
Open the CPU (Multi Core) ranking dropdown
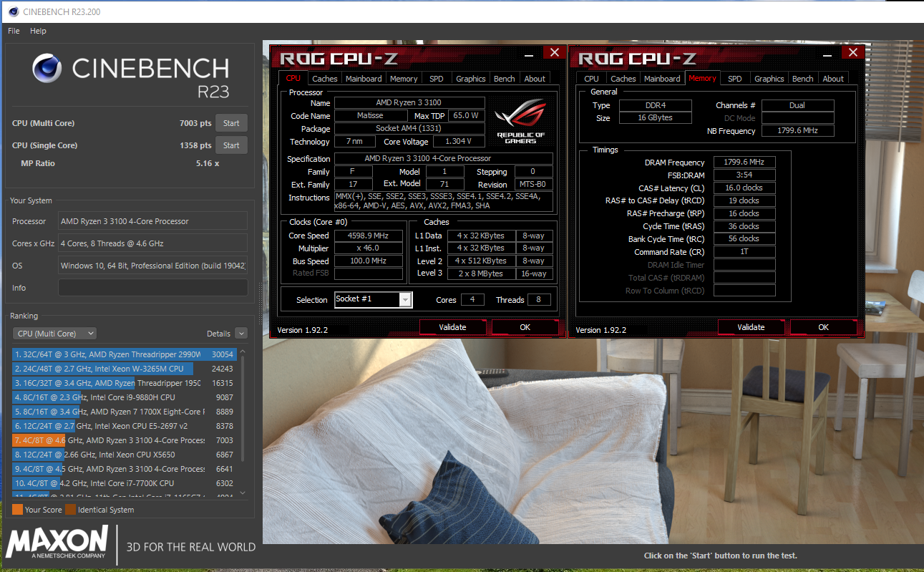(x=54, y=334)
